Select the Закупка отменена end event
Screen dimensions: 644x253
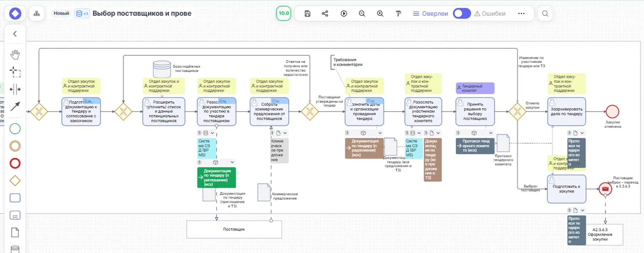tap(613, 112)
